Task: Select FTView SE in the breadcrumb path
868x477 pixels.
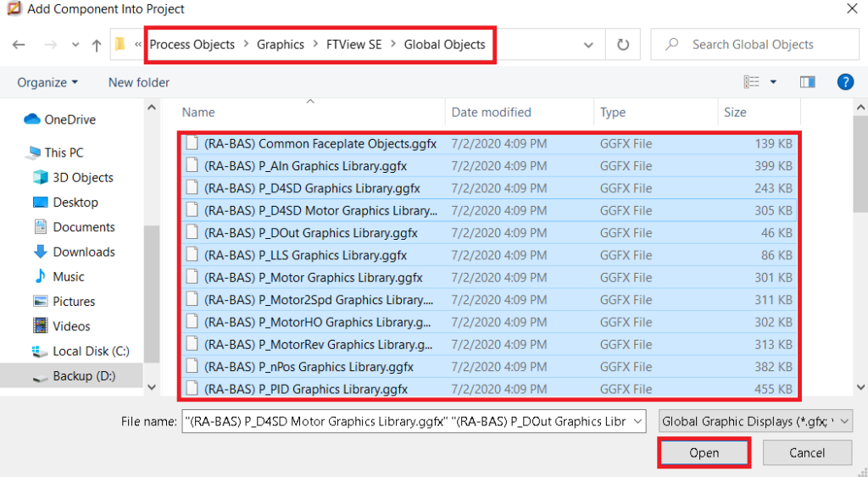Action: coord(353,44)
